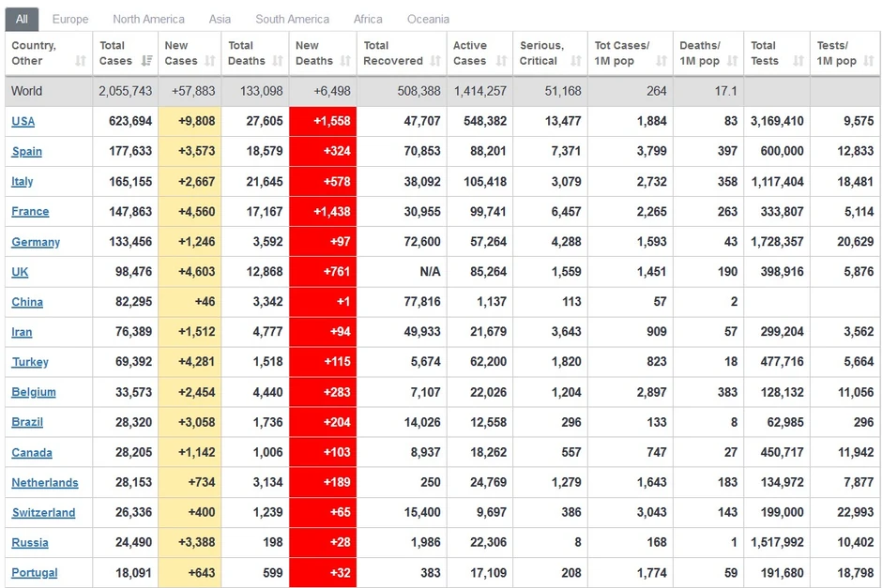
Task: Sort by Total Recovered arrow icon
Action: 435,61
